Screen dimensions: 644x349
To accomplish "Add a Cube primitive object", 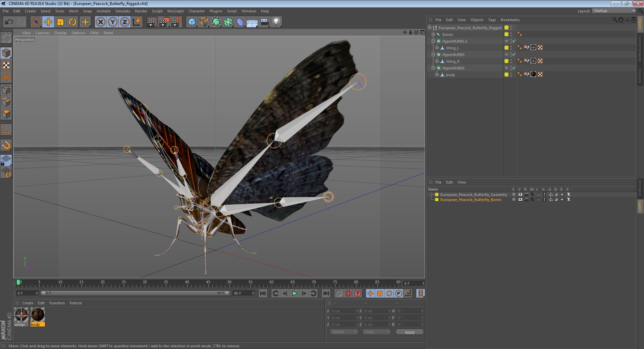I will 192,22.
